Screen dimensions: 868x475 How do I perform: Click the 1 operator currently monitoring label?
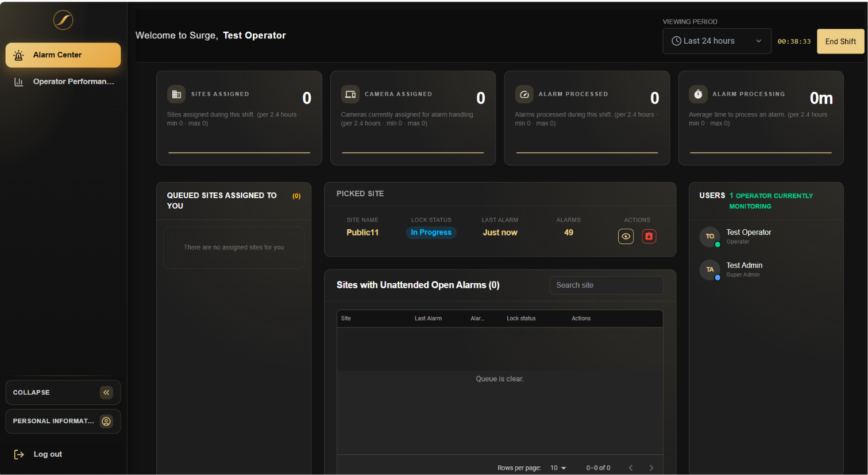click(771, 201)
